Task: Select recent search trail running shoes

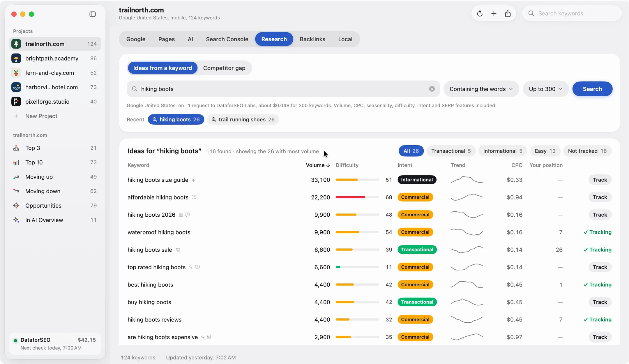Action: 243,119
